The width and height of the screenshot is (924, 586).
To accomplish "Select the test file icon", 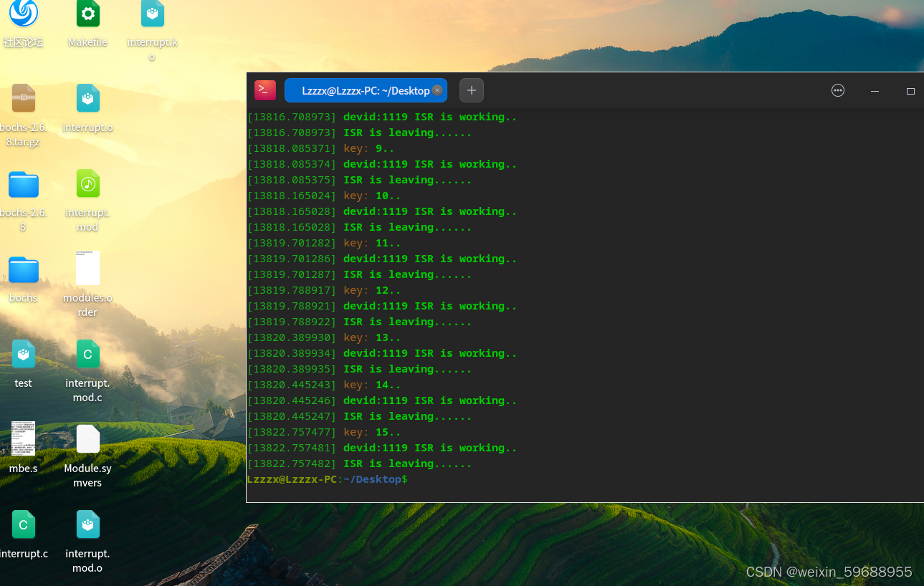I will (x=23, y=354).
